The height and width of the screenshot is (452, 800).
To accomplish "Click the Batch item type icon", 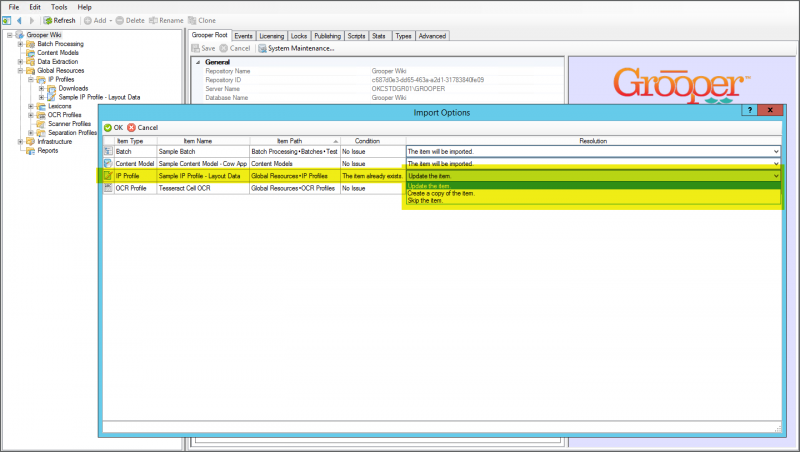I will [108, 151].
